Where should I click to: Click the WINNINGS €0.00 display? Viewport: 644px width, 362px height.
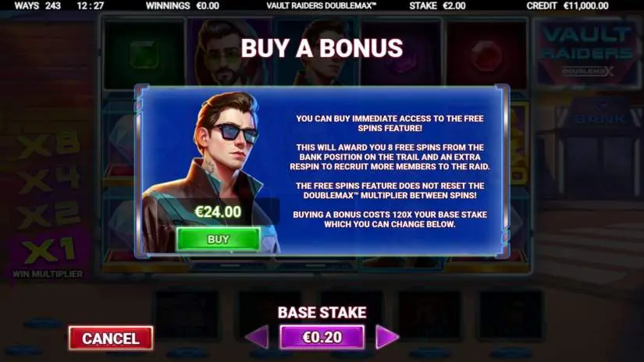(x=183, y=5)
